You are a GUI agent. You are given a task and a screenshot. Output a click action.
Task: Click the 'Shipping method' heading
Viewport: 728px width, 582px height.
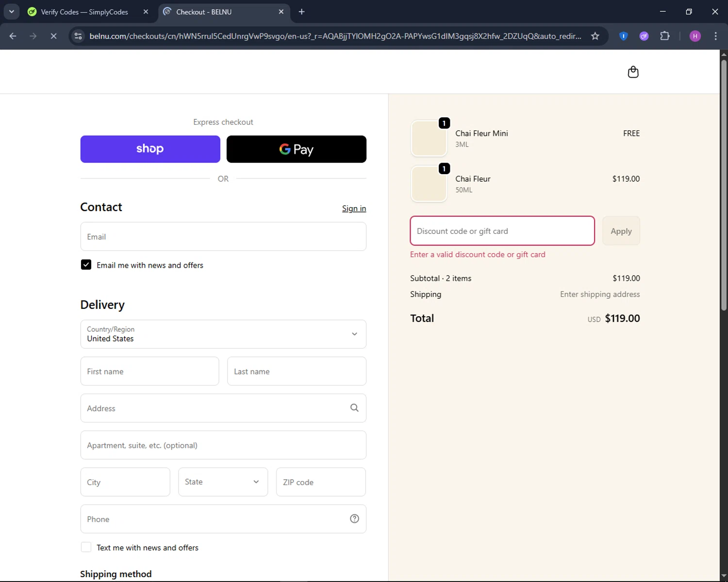pyautogui.click(x=116, y=574)
